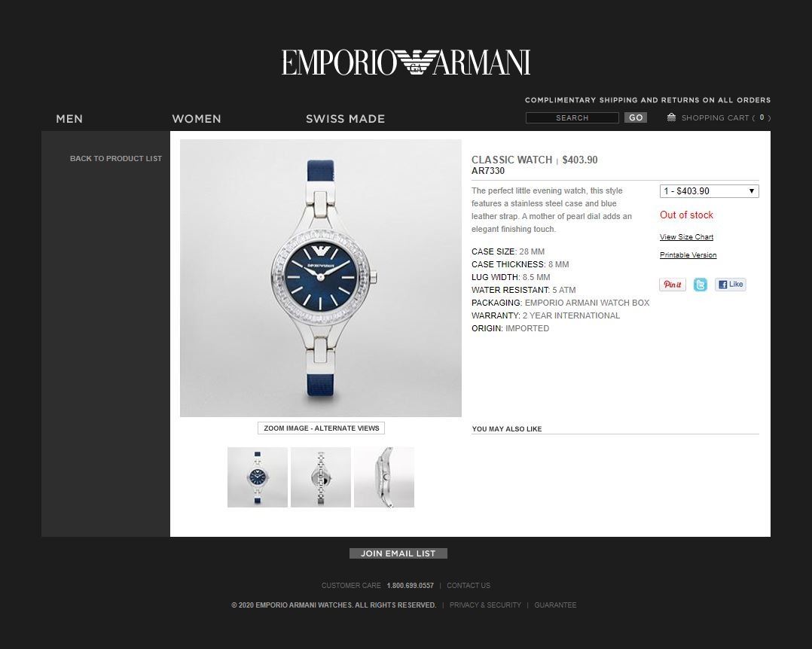This screenshot has width=812, height=649.
Task: Click the Join Email List button
Action: (398, 553)
